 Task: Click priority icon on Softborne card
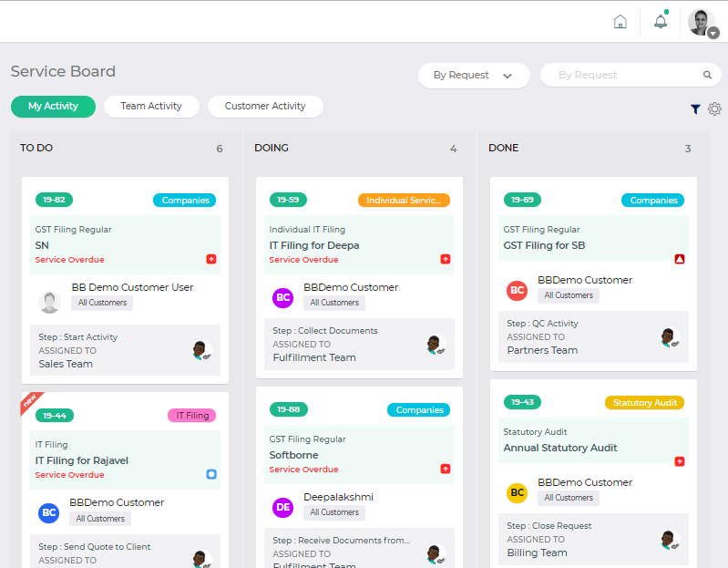coord(446,469)
